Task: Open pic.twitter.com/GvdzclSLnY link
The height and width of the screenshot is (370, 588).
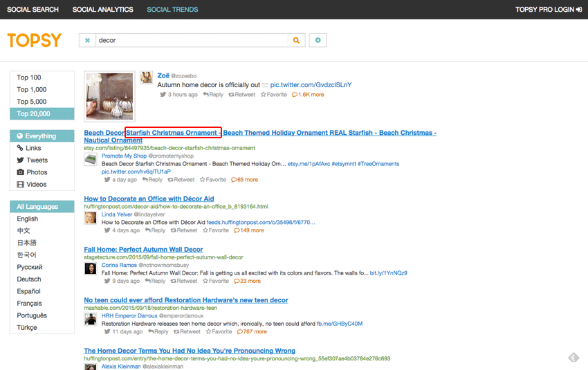Action: (311, 85)
